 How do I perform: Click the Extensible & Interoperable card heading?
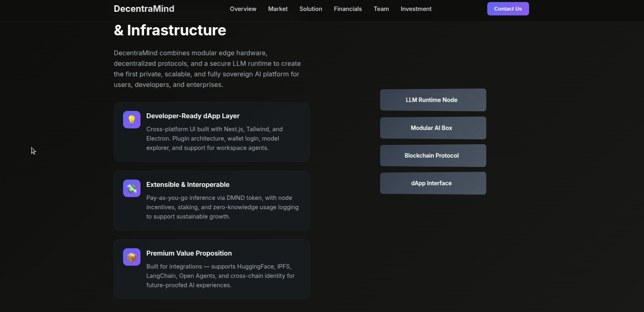pyautogui.click(x=188, y=185)
